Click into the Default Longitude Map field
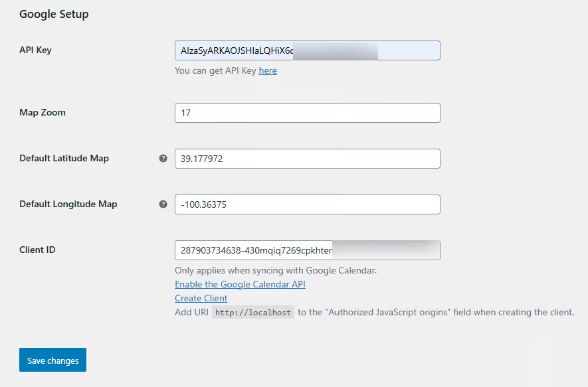The height and width of the screenshot is (387, 588). (x=307, y=204)
